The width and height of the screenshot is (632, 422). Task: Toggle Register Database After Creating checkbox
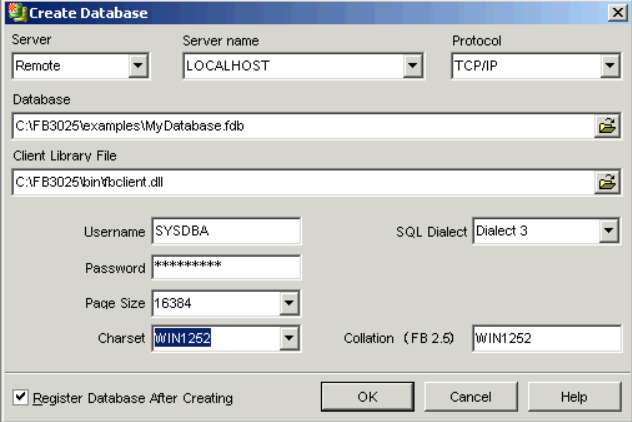(x=21, y=397)
